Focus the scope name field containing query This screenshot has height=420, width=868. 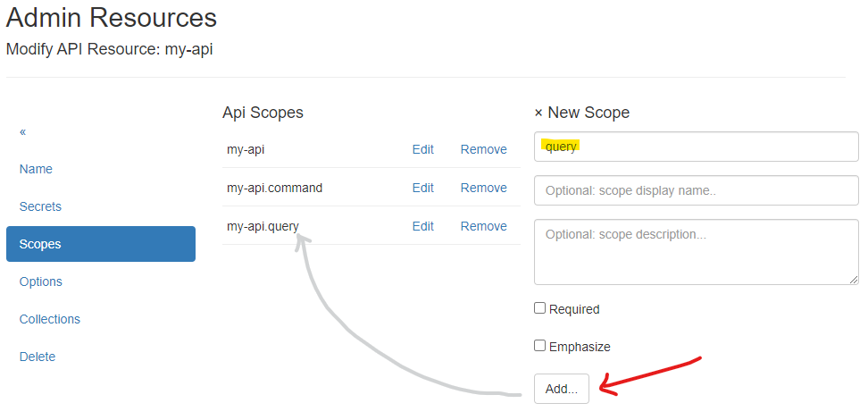pyautogui.click(x=697, y=147)
